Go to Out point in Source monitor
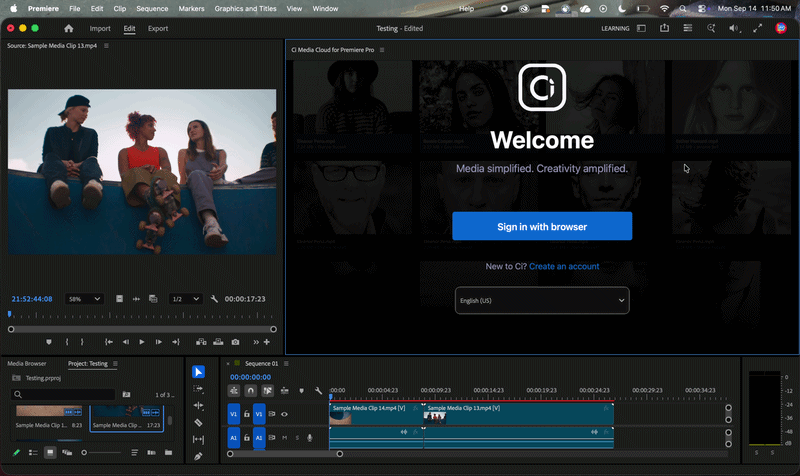The width and height of the screenshot is (800, 476). click(176, 342)
